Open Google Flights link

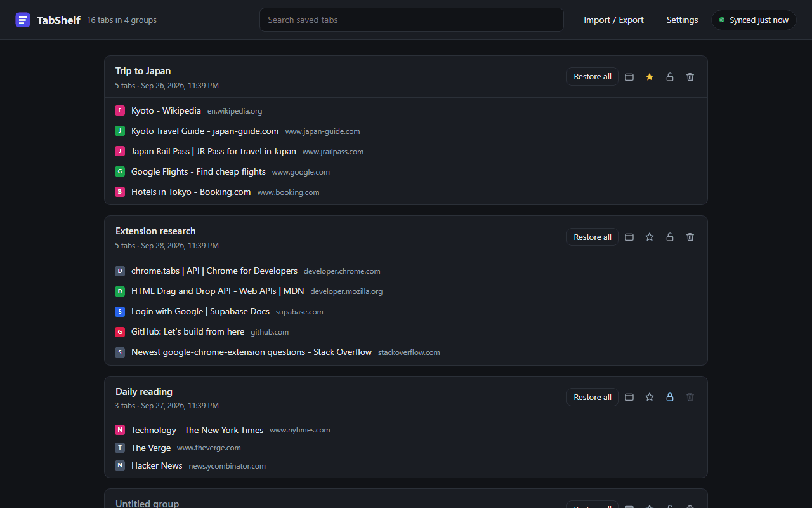click(199, 171)
